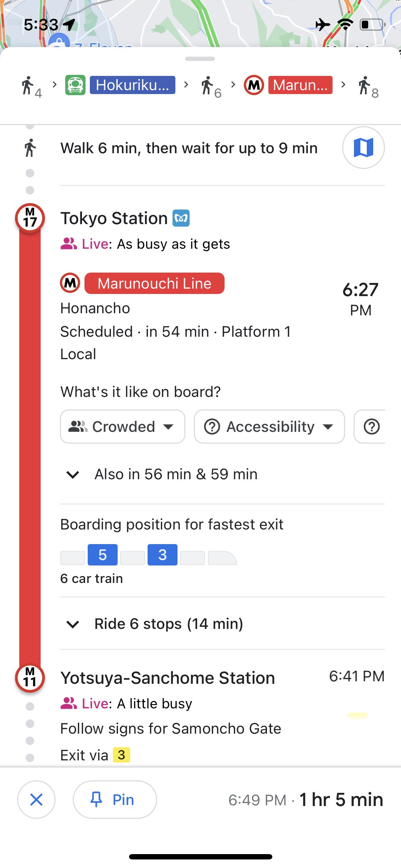Tap the Tokyo Metro logo beside Tokyo Station
Screen dimensions: 401x868
point(181,218)
